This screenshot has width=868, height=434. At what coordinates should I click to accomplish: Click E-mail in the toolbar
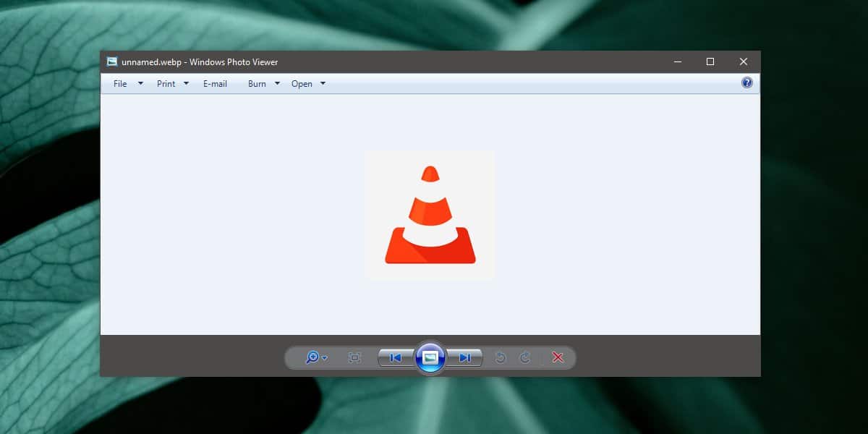[215, 84]
